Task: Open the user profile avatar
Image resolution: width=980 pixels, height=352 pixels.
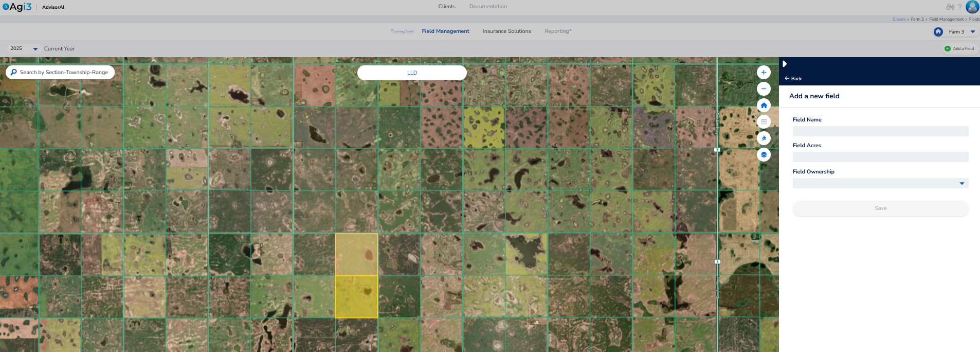Action: (972, 7)
